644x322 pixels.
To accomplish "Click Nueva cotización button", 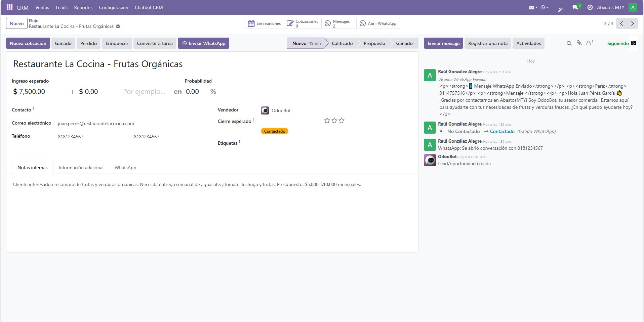I will pos(28,43).
